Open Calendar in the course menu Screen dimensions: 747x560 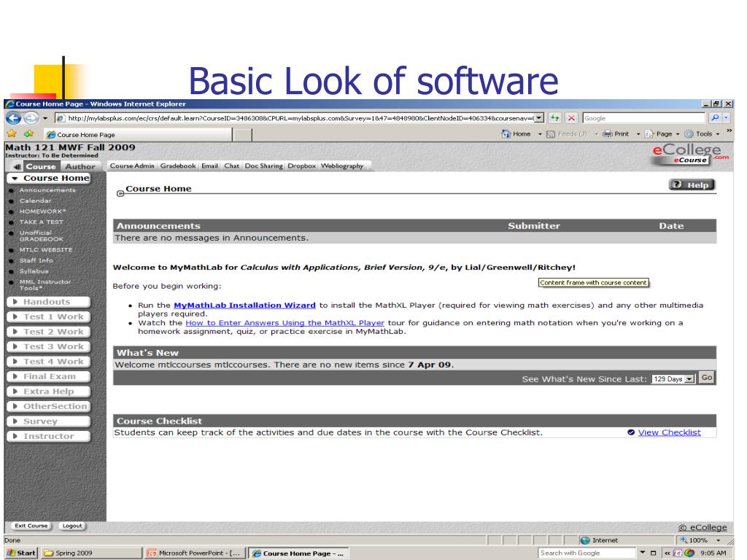click(x=35, y=201)
